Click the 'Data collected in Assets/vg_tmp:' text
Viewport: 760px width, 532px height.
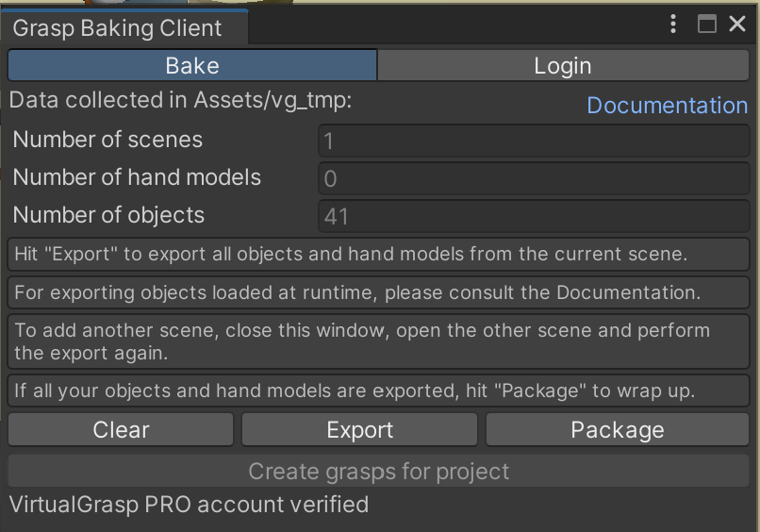tap(180, 100)
